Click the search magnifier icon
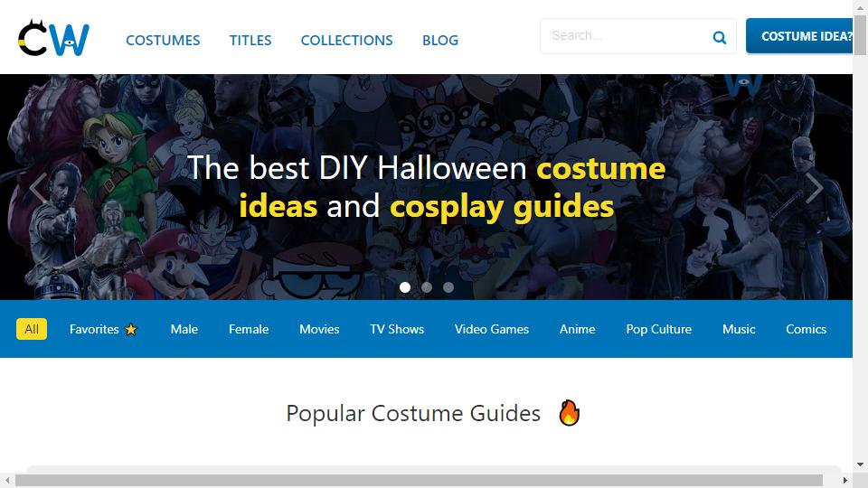Image resolution: width=868 pixels, height=488 pixels. (x=719, y=37)
